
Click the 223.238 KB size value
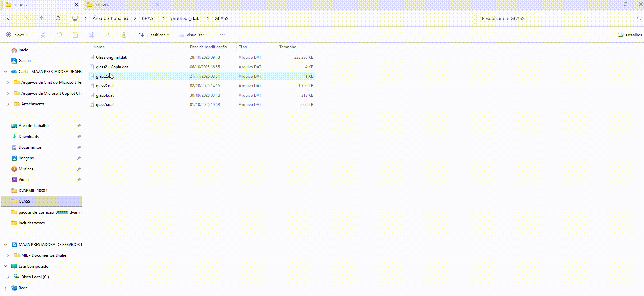(x=303, y=57)
